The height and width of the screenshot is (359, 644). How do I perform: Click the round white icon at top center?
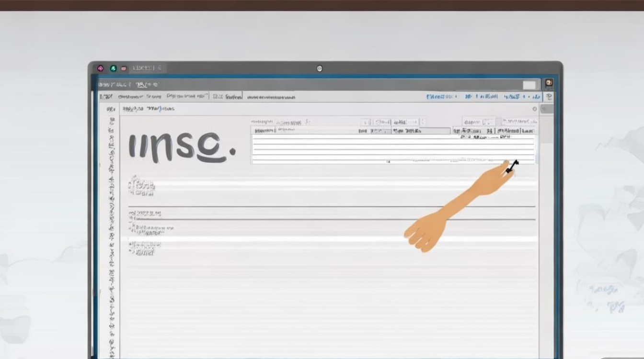[x=320, y=68]
